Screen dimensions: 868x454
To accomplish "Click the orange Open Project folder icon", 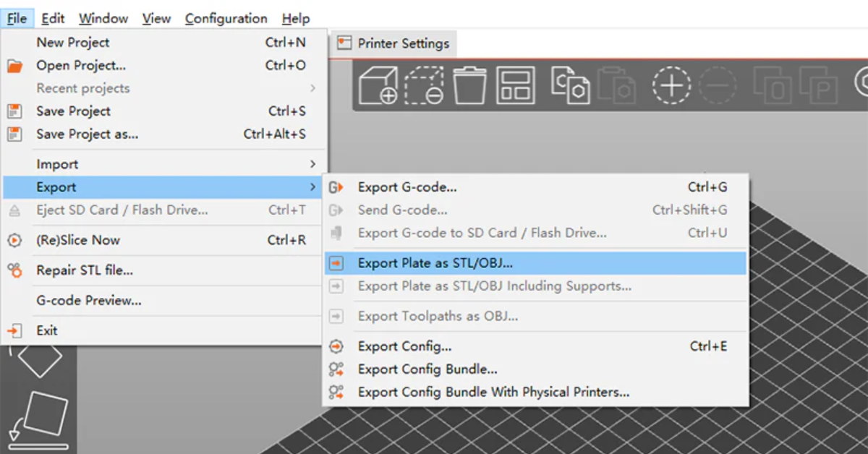I will coord(14,66).
